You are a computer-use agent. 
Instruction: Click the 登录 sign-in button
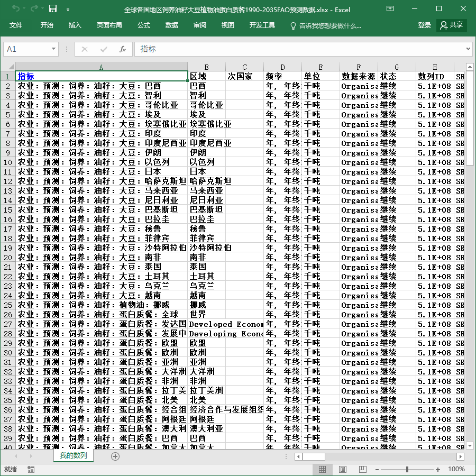[424, 25]
